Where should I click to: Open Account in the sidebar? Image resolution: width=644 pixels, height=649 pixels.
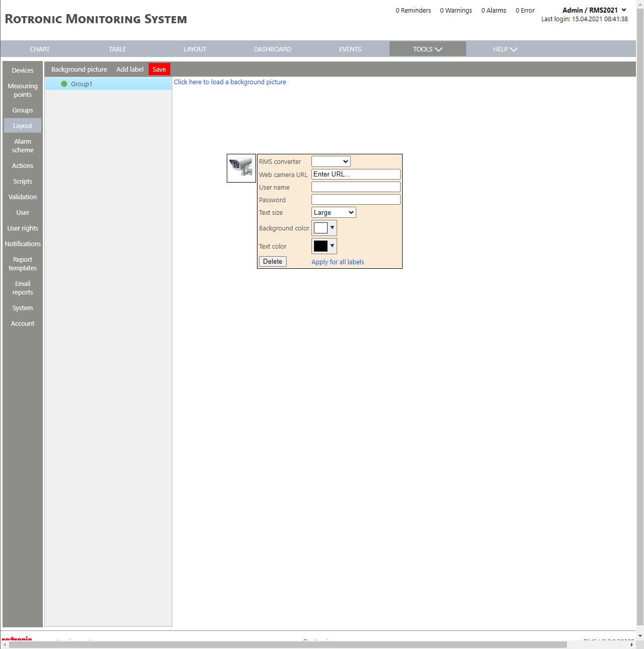23,323
